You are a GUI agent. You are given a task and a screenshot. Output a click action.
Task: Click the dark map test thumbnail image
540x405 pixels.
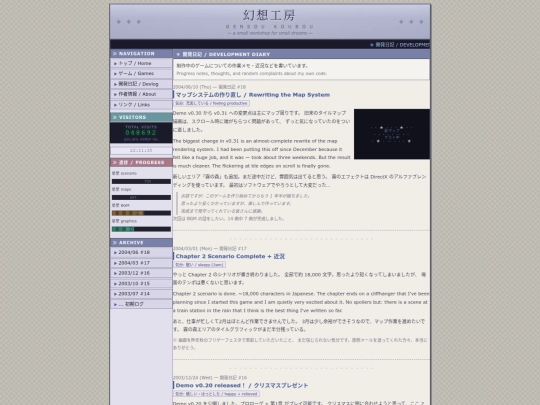[x=392, y=134]
